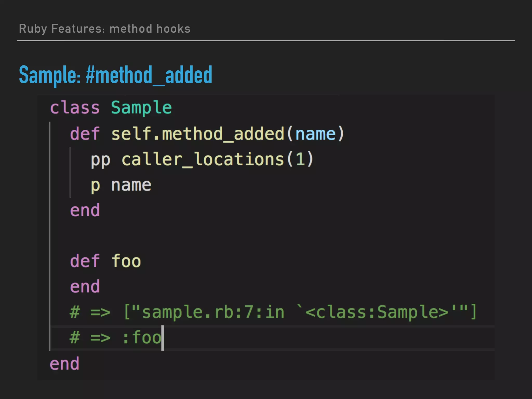Click 'self.method_added' method definition text
The height and width of the screenshot is (399, 532).
197,134
